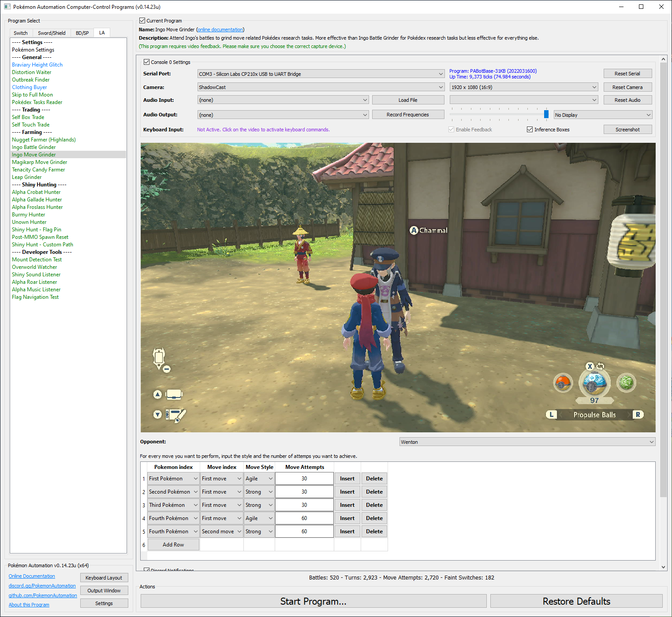Click the green leaf item icon in game view
The width and height of the screenshot is (672, 617).
(x=626, y=383)
